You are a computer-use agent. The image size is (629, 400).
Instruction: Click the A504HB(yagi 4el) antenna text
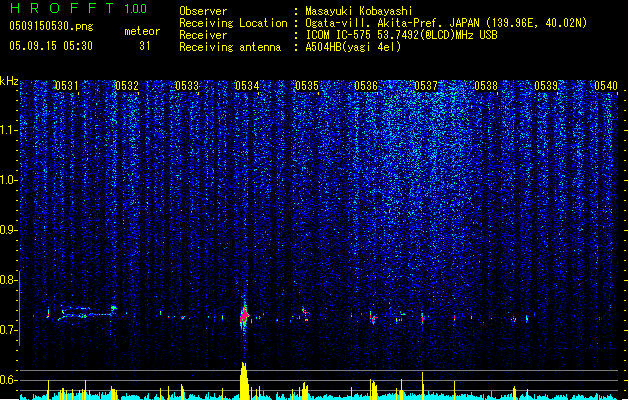(353, 47)
